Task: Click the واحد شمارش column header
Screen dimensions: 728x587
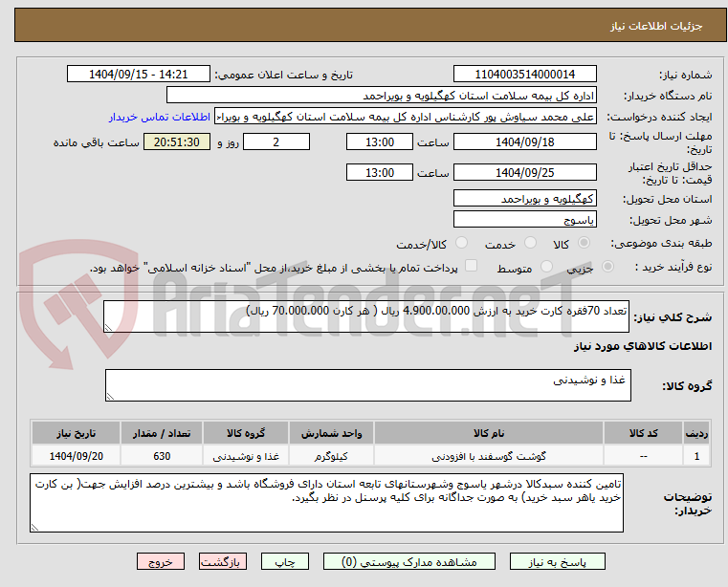Action: [331, 433]
